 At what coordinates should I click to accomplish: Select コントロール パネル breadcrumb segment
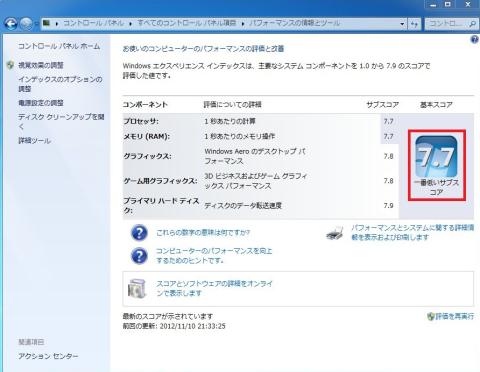(93, 23)
